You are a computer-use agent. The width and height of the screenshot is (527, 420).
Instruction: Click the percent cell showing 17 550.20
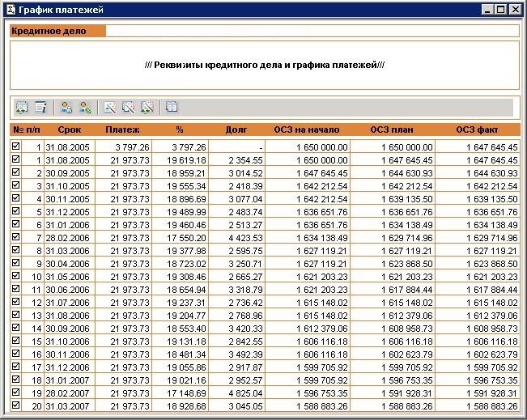179,237
